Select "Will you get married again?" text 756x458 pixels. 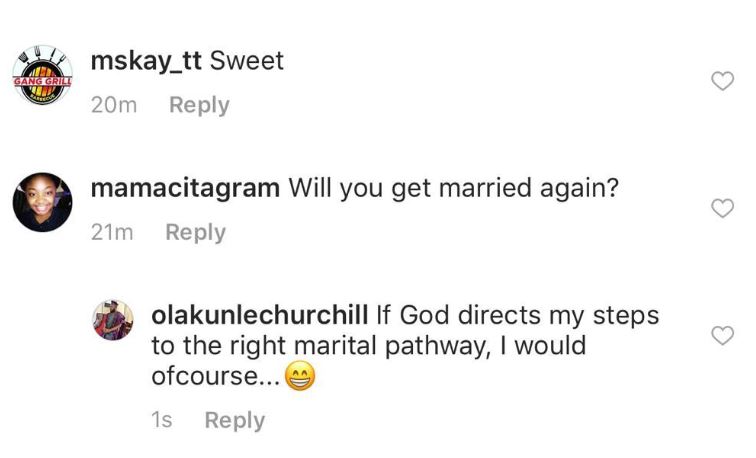pos(448,188)
